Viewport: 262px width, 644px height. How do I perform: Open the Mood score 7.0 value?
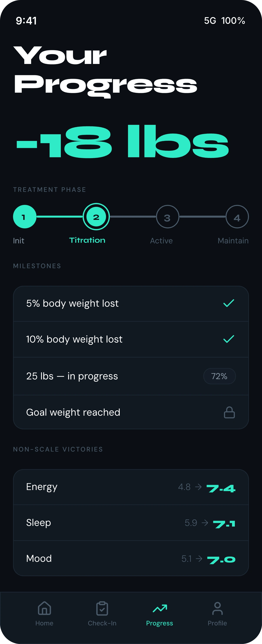coord(221,559)
